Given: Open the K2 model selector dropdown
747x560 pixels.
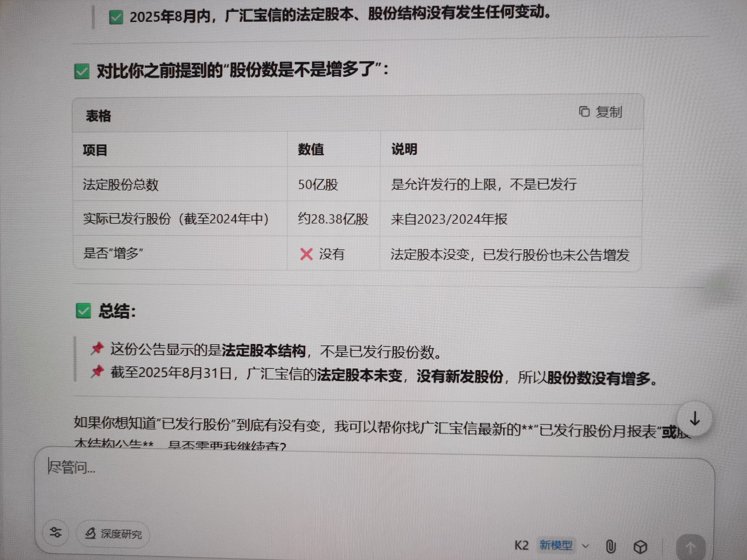Looking at the screenshot, I should coord(551,545).
